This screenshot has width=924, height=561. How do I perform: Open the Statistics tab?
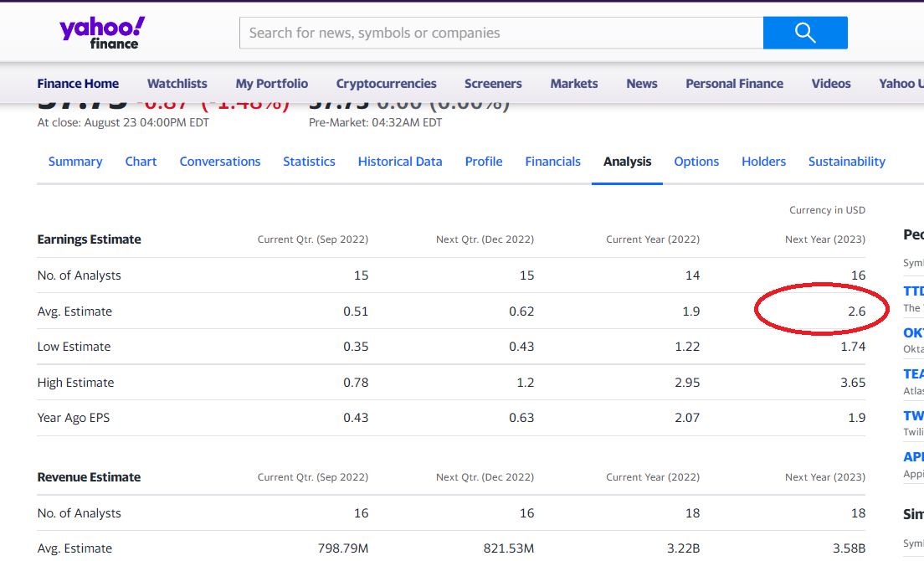click(309, 161)
